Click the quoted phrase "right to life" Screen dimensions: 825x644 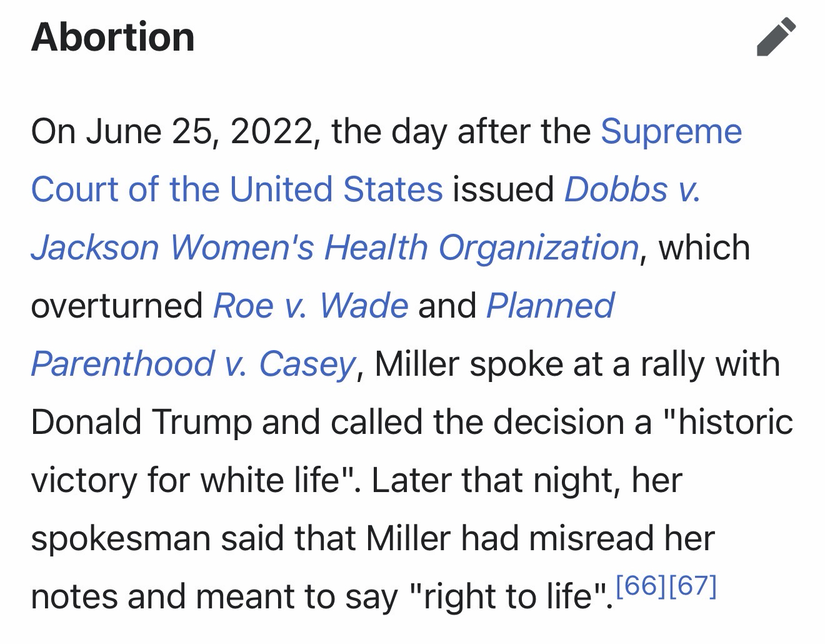coord(509,596)
